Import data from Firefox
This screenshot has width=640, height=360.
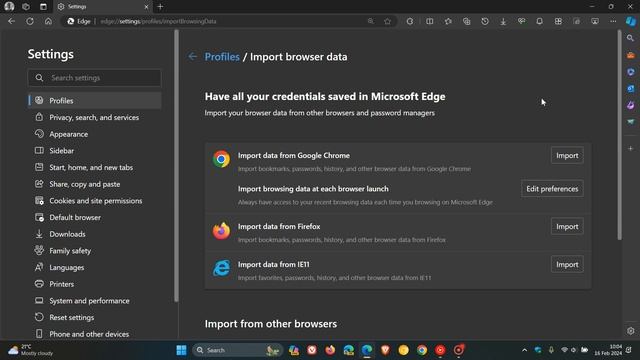567,227
